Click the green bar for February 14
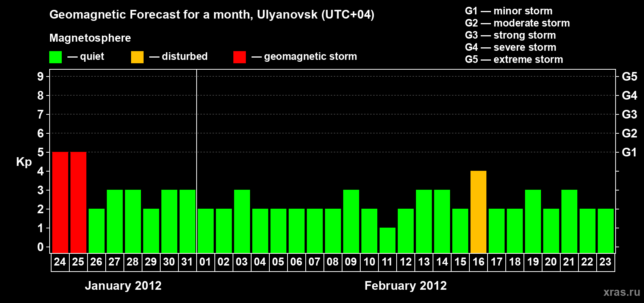 point(442,221)
